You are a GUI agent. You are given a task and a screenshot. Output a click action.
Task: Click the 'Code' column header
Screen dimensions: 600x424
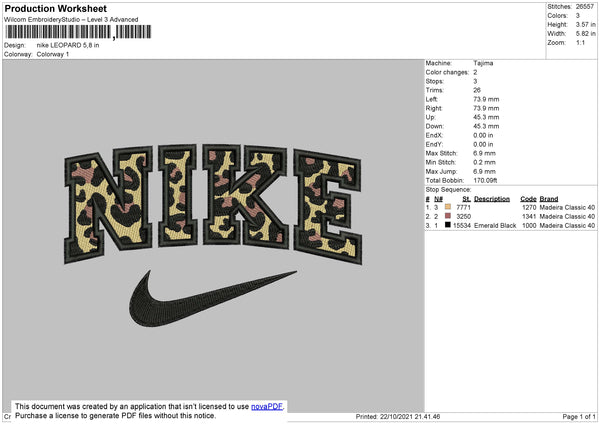[x=528, y=199]
